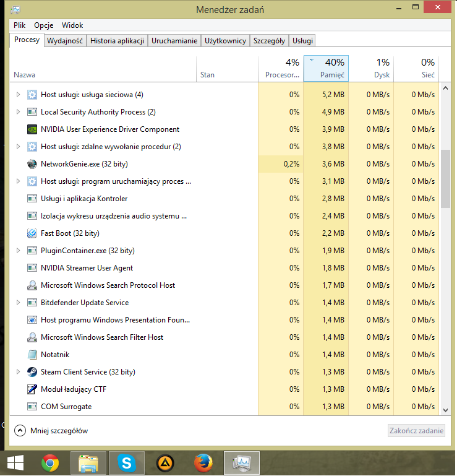Viewport: 457px width, 476px height.
Task: Click the Microsoft Windows Search Filter Host icon
Action: pyautogui.click(x=32, y=337)
